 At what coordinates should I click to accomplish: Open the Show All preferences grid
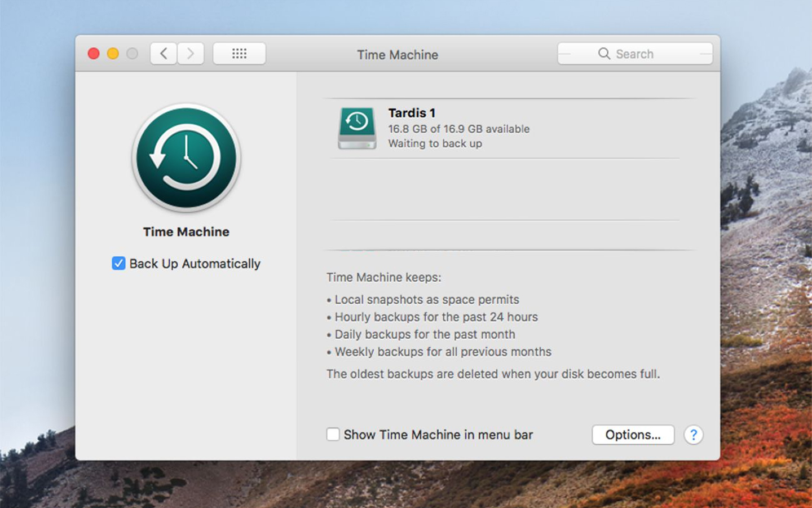tap(239, 54)
